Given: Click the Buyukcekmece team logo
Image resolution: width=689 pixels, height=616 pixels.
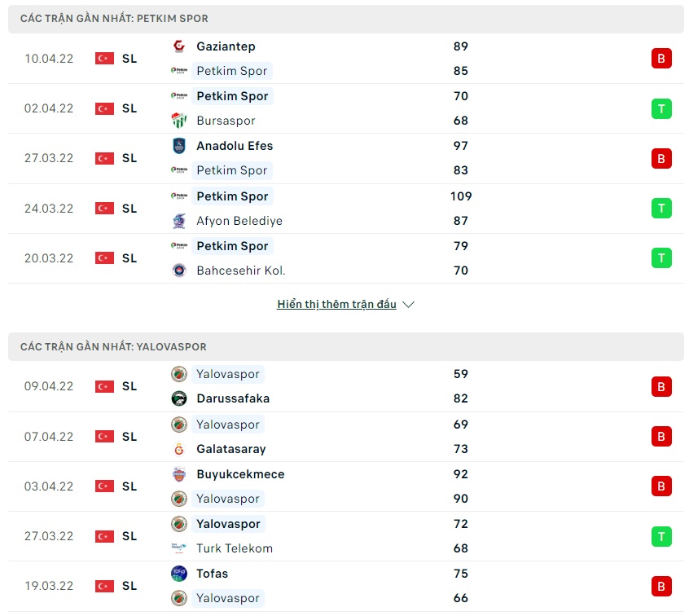Looking at the screenshot, I should (x=179, y=474).
